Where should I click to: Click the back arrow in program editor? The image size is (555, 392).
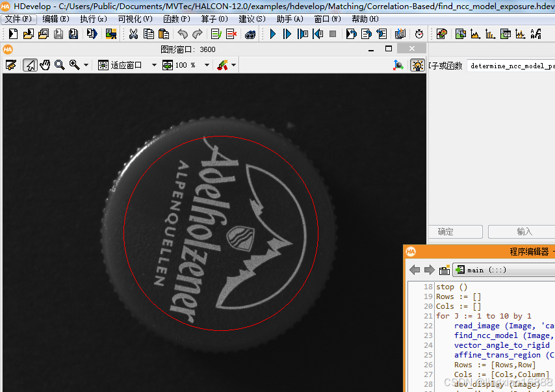click(415, 270)
